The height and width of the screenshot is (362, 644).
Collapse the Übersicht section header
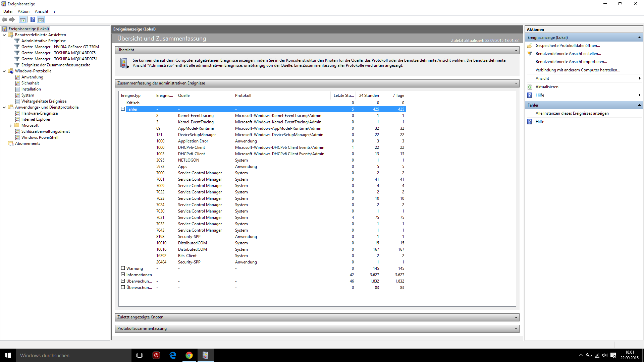coord(516,50)
